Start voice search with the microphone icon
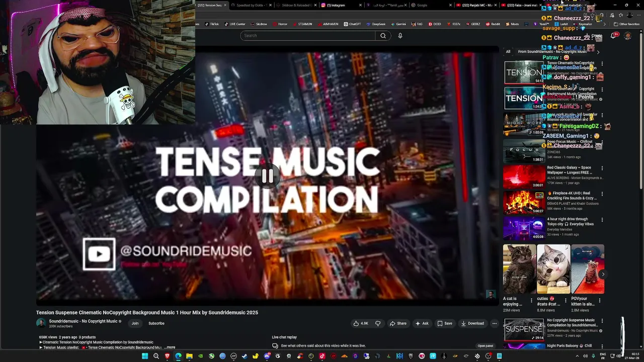Image resolution: width=644 pixels, height=362 pixels. click(x=400, y=36)
